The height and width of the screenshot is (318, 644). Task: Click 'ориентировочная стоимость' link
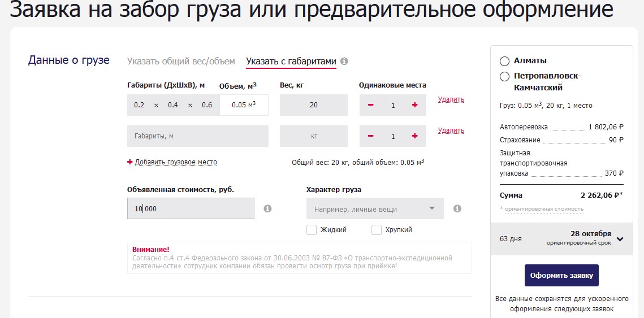click(543, 209)
